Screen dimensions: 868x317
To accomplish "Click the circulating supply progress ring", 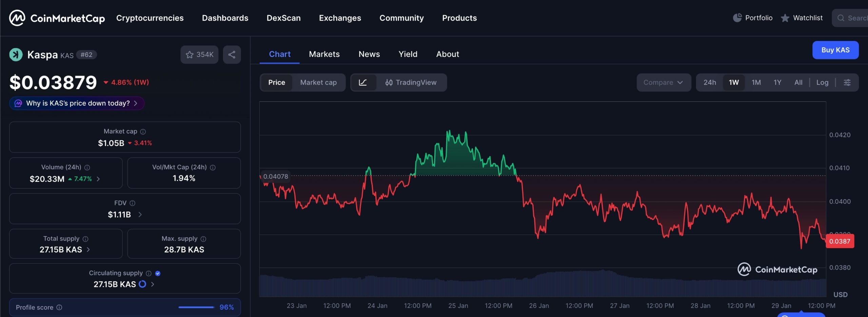I will [x=142, y=284].
